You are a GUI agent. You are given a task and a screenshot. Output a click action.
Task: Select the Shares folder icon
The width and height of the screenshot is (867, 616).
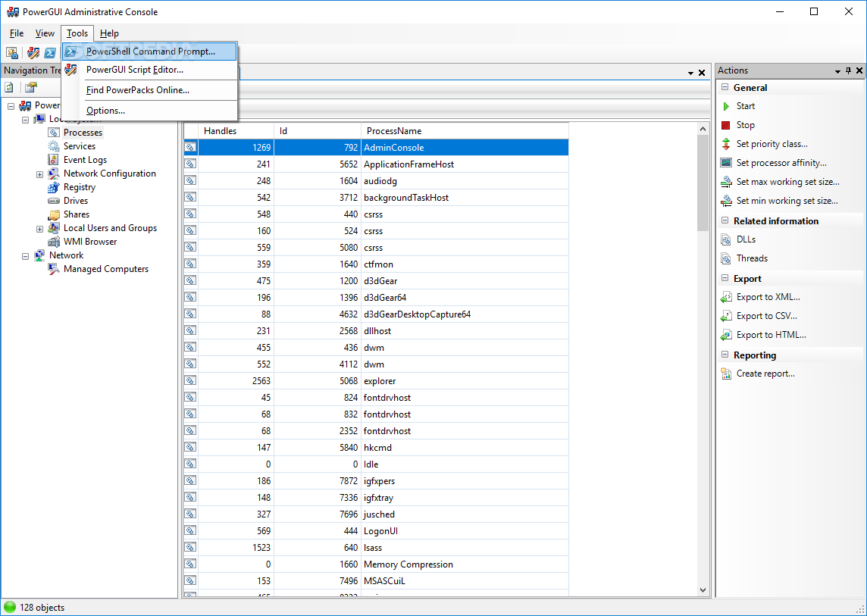click(x=54, y=214)
